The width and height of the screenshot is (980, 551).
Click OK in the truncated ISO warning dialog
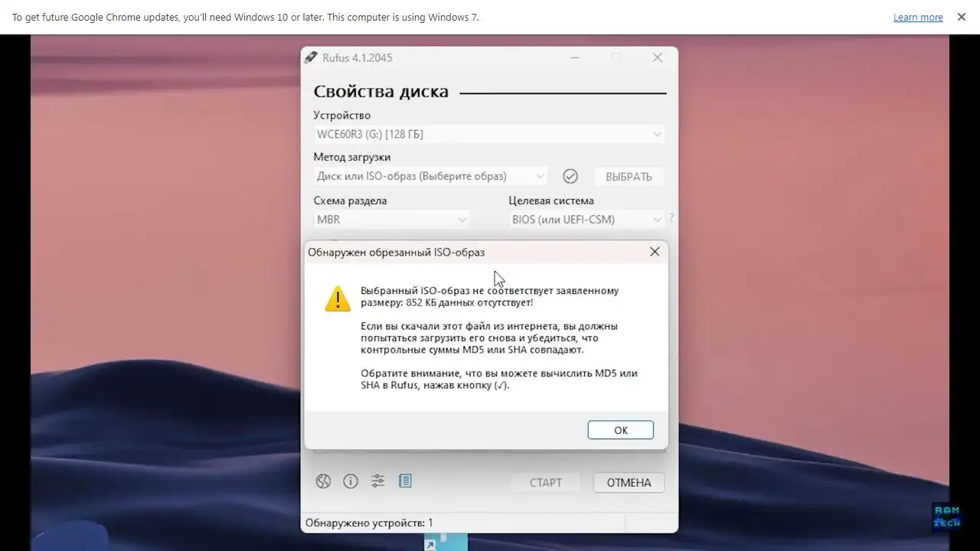(x=620, y=430)
